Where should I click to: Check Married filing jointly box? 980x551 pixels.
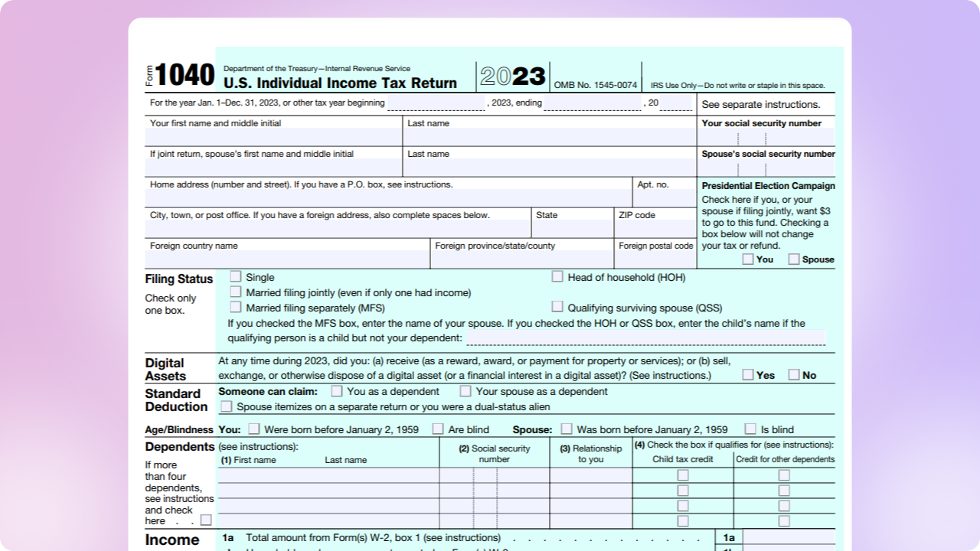[x=236, y=292]
